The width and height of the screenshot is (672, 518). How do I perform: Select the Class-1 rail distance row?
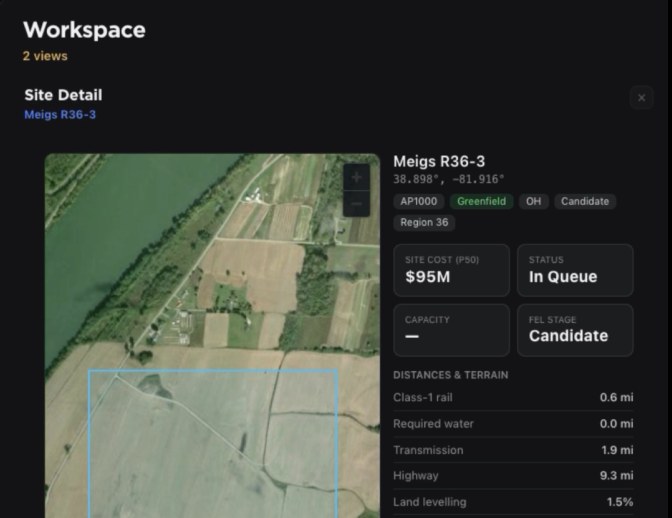pyautogui.click(x=513, y=398)
